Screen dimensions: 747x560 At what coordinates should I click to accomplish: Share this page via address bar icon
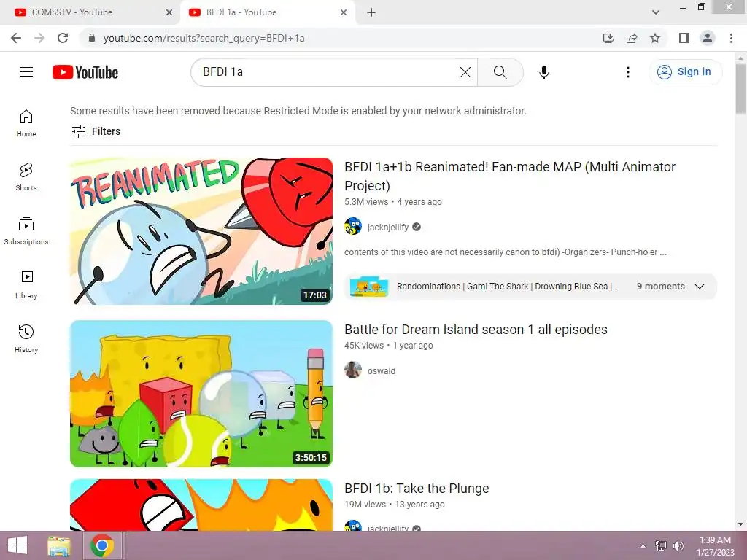pos(632,38)
